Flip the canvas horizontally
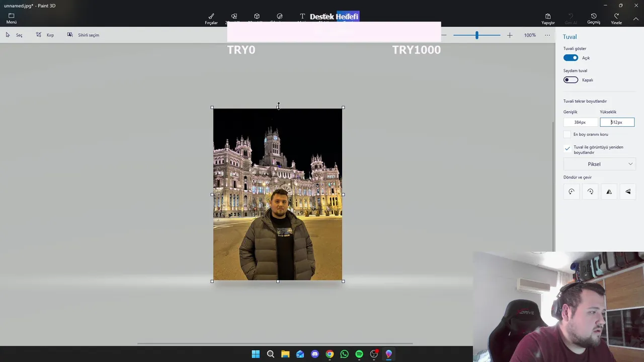Image resolution: width=644 pixels, height=362 pixels. (x=609, y=192)
